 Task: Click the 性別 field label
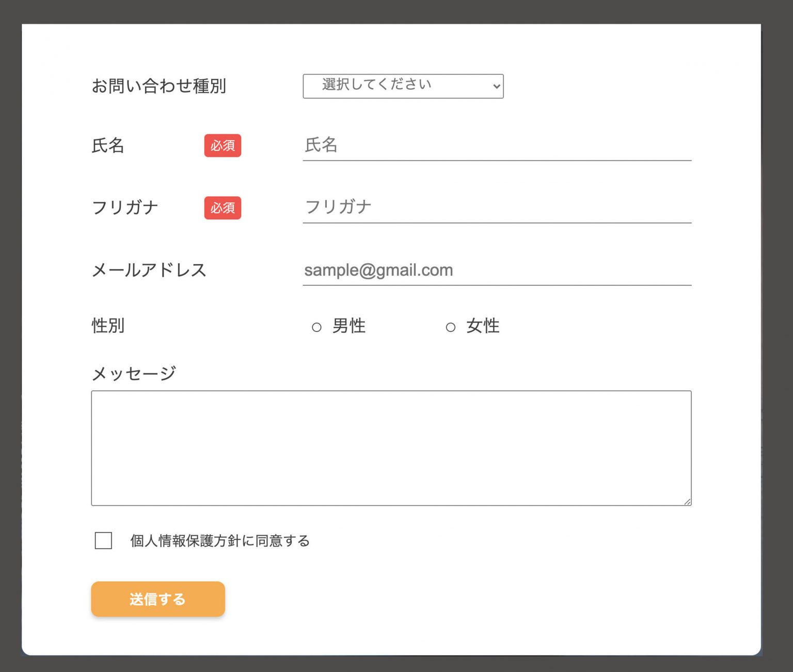(106, 326)
